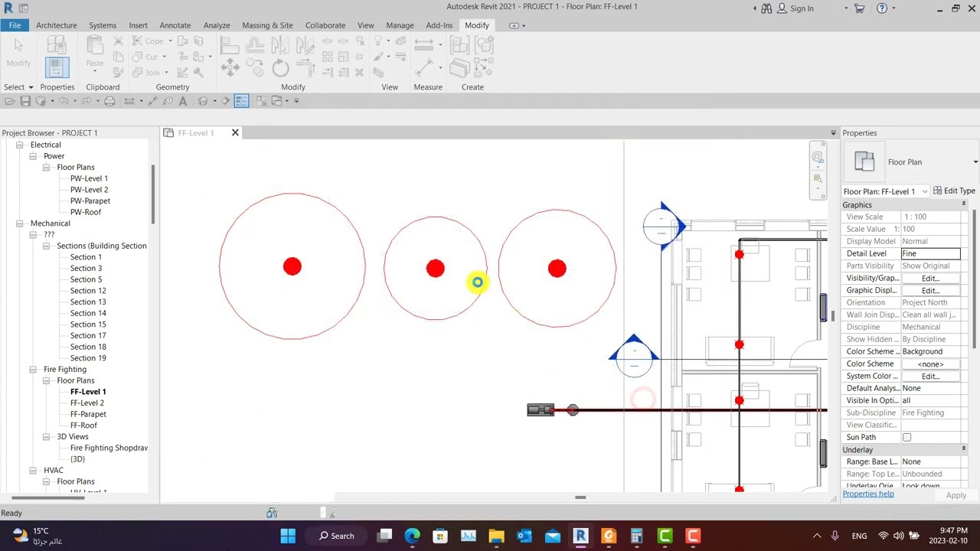This screenshot has height=551, width=980.
Task: Collapse the Fire Fighting node in browser
Action: point(33,369)
